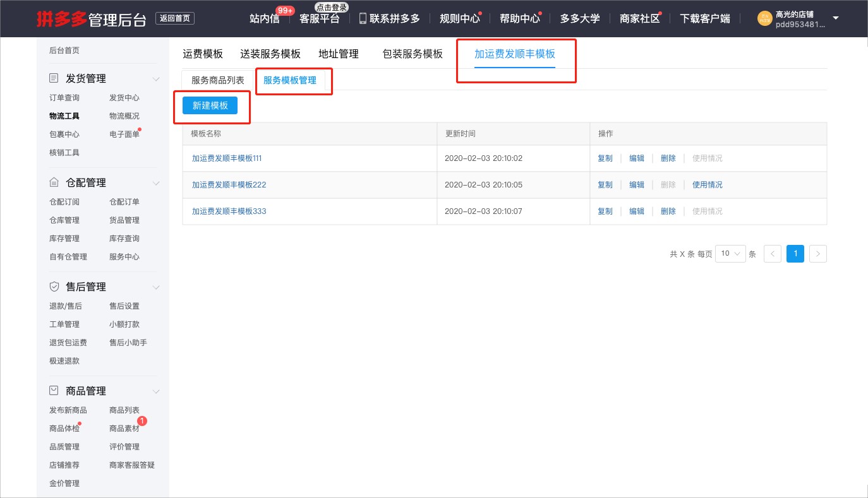Open 发货中心 in the sidebar

(x=124, y=98)
